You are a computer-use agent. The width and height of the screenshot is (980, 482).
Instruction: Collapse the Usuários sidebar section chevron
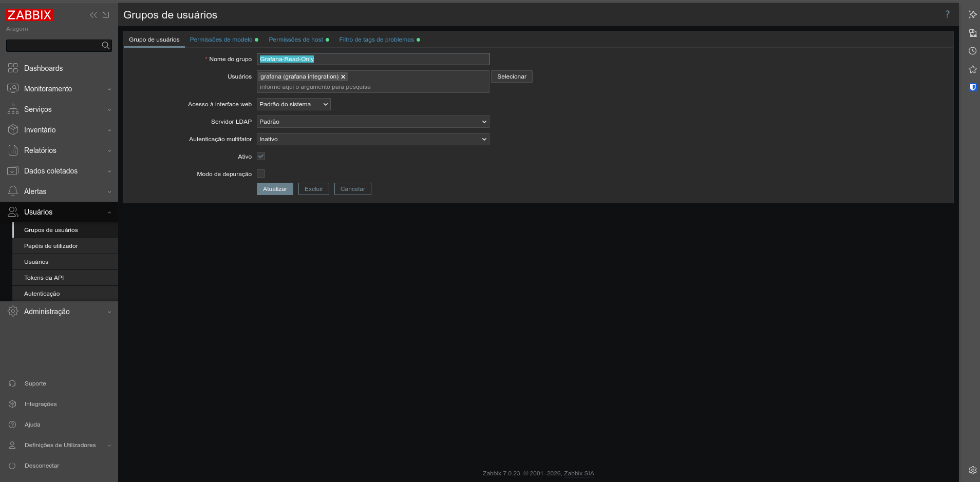click(108, 211)
